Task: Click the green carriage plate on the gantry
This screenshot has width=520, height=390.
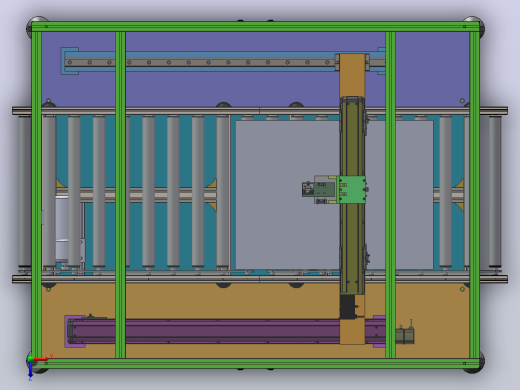Action: [x=352, y=190]
